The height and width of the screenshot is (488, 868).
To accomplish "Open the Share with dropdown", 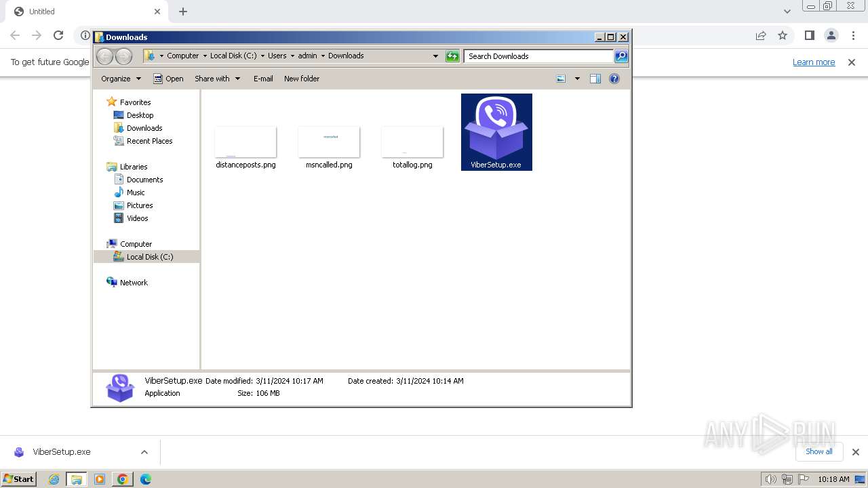I will click(217, 79).
